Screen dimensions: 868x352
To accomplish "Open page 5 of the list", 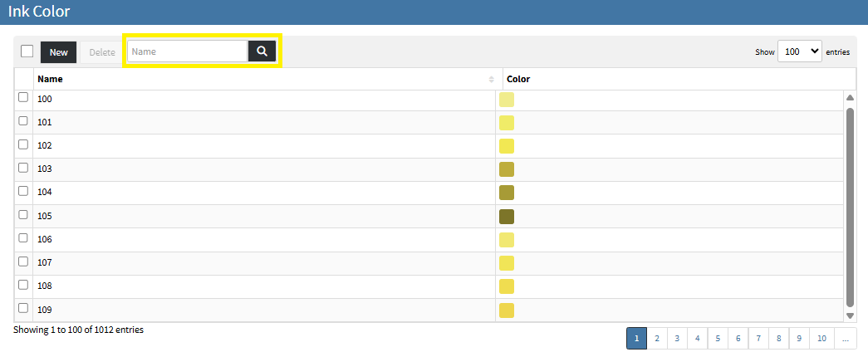I will click(717, 338).
